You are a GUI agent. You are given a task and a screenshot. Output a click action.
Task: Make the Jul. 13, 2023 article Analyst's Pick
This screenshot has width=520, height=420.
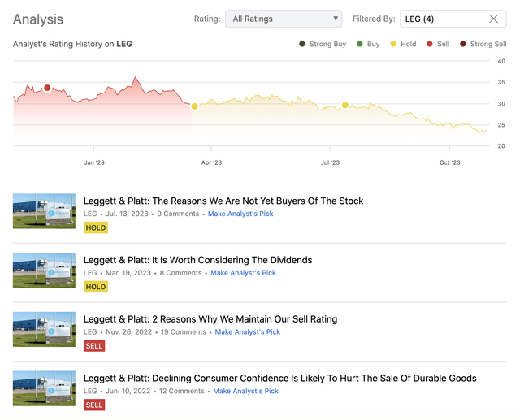click(x=240, y=214)
